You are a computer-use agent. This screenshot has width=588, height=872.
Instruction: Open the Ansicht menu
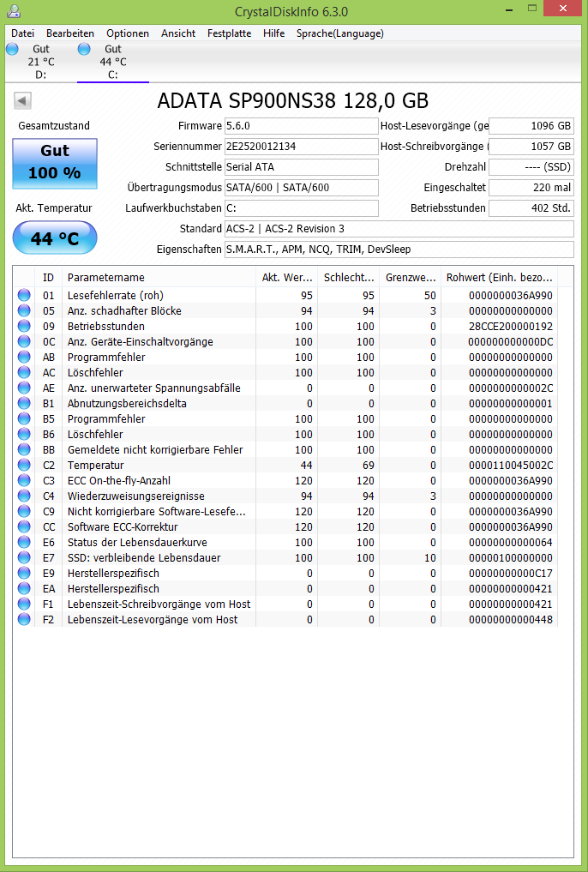[x=178, y=33]
